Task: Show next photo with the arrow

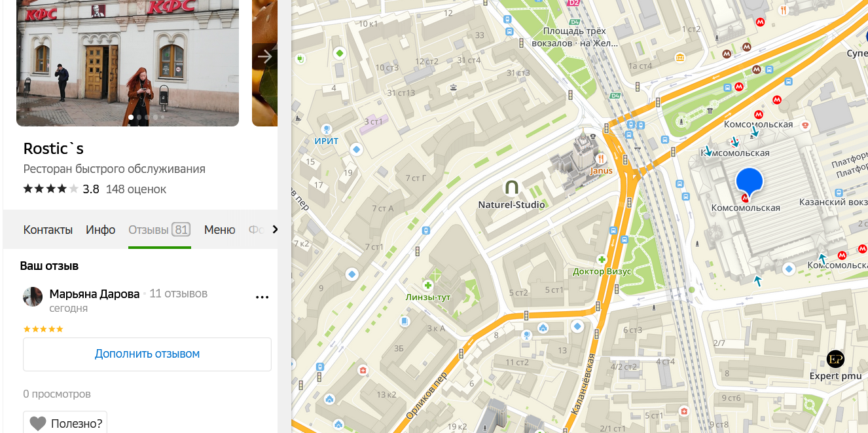Action: tap(264, 56)
